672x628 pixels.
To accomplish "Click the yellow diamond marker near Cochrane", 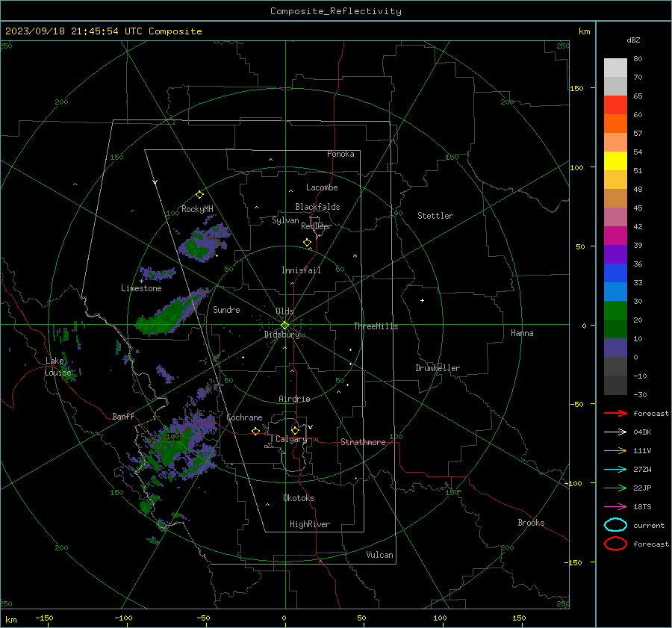I will pos(256,431).
